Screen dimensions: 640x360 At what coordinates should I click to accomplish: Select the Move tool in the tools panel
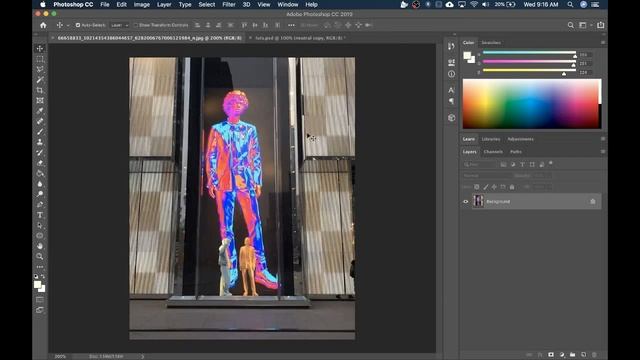point(40,49)
